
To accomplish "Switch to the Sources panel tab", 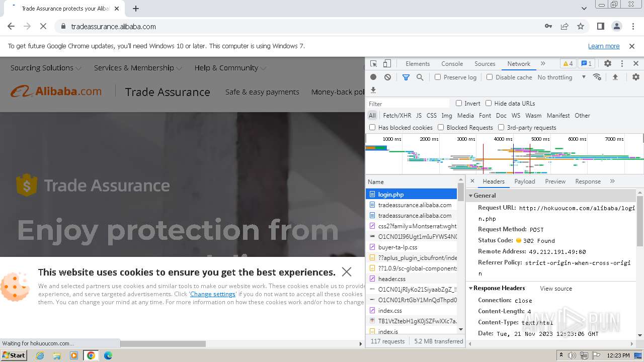I will pos(485,64).
